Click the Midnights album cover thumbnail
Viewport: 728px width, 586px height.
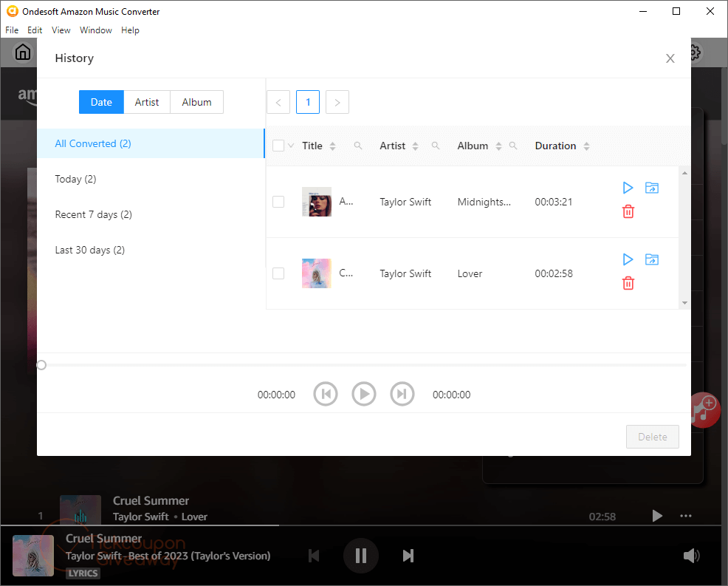[x=317, y=202]
